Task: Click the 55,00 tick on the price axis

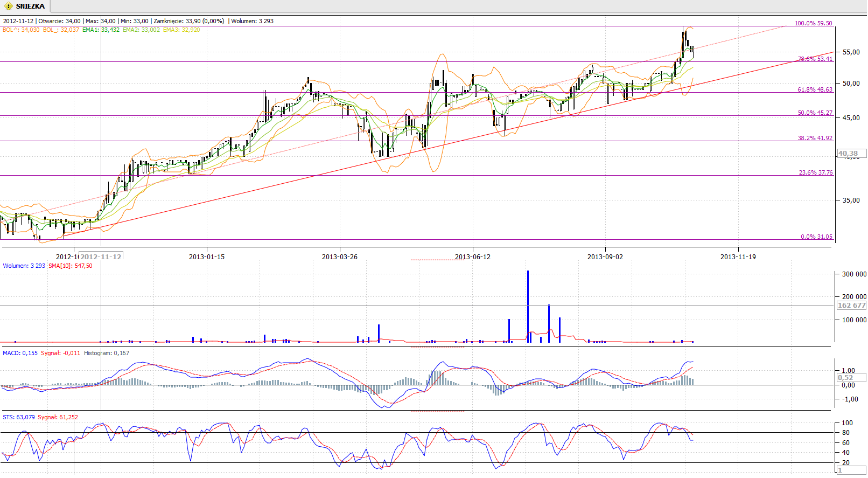Action: point(851,52)
